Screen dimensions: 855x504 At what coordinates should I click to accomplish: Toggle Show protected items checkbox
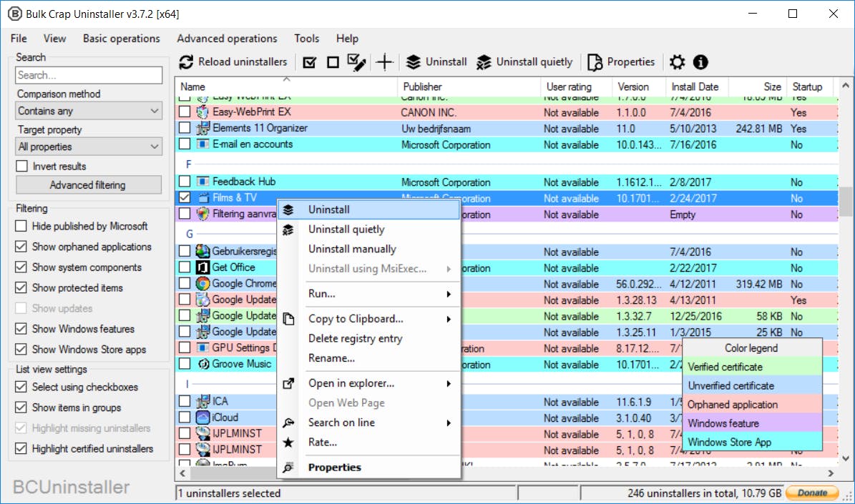point(21,287)
